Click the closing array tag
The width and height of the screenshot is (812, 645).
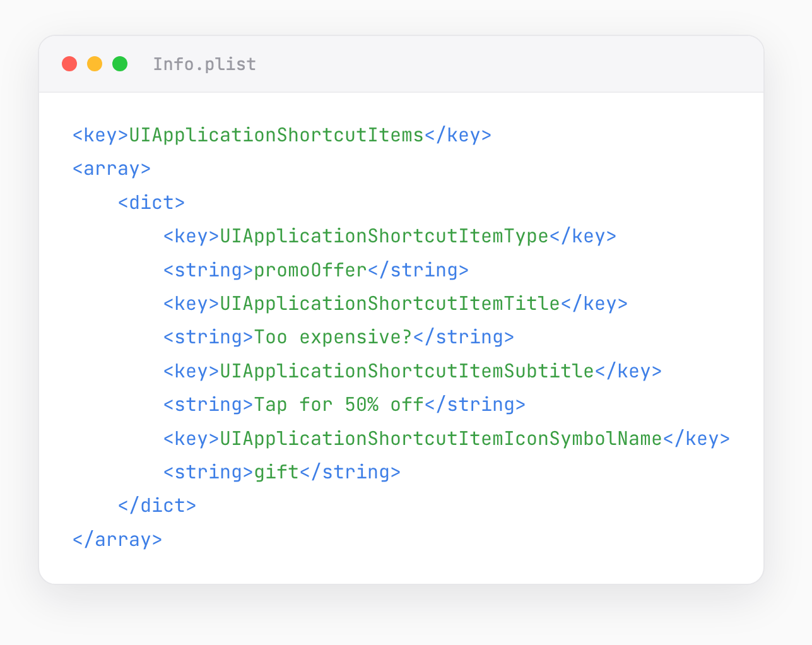click(x=117, y=540)
